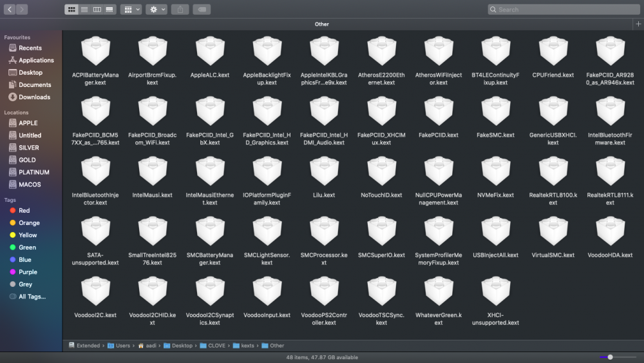The image size is (644, 363).
Task: Select the IntelMausi.kext icon
Action: pyautogui.click(x=153, y=171)
